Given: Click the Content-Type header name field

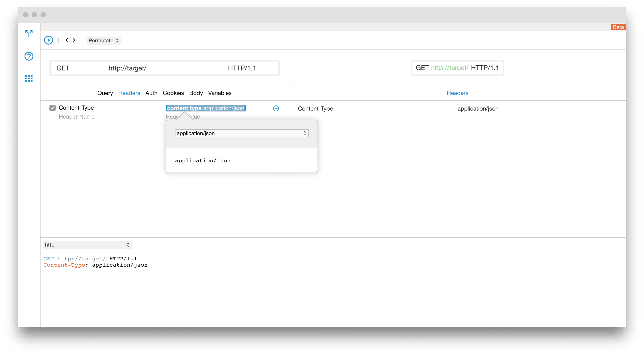Looking at the screenshot, I should [76, 108].
